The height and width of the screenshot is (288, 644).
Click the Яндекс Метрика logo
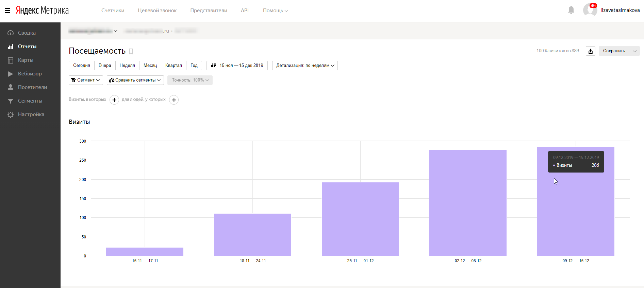pyautogui.click(x=42, y=11)
